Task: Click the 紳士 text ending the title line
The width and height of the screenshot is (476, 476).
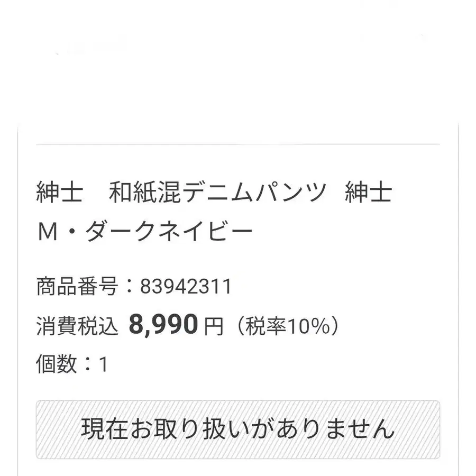Action: point(368,193)
